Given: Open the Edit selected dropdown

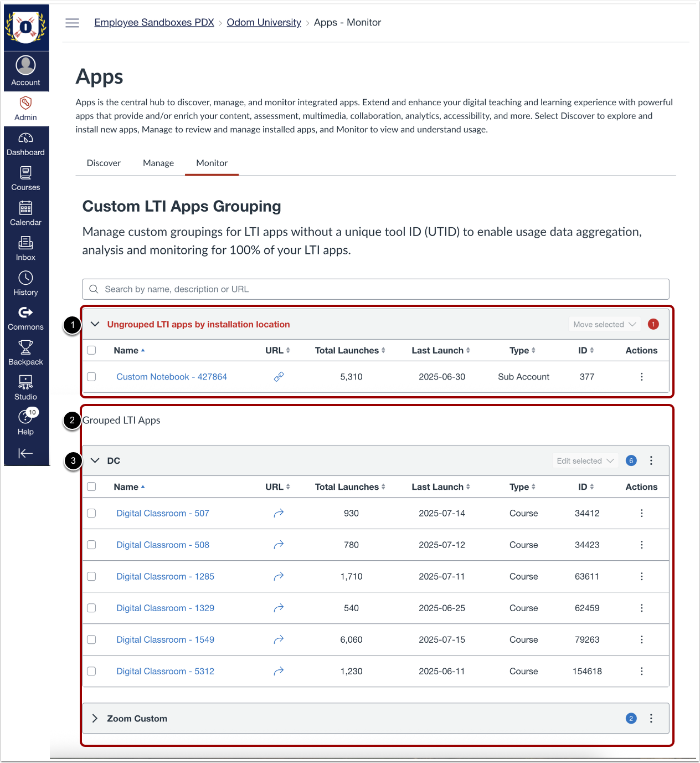Looking at the screenshot, I should (585, 460).
